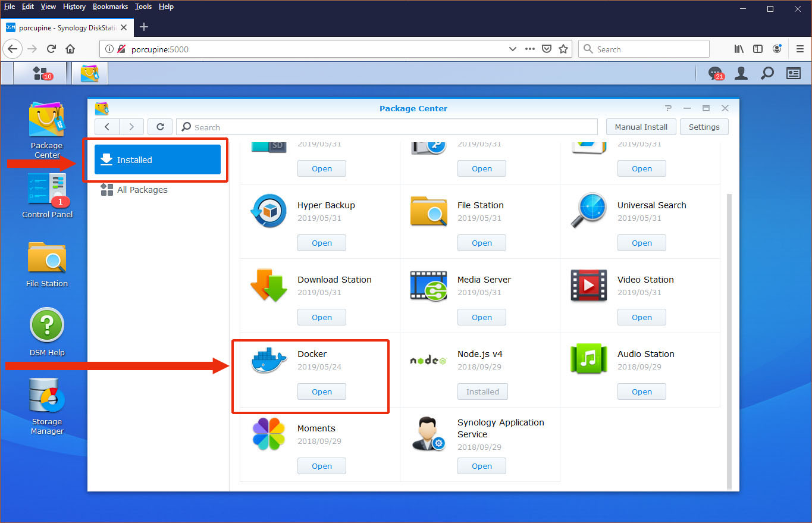The height and width of the screenshot is (523, 812).
Task: Open the Firefox Edit menu
Action: (x=28, y=7)
